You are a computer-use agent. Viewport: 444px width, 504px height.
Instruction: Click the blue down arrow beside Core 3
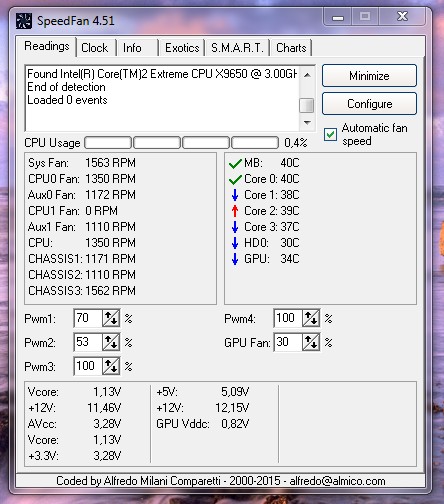(235, 227)
